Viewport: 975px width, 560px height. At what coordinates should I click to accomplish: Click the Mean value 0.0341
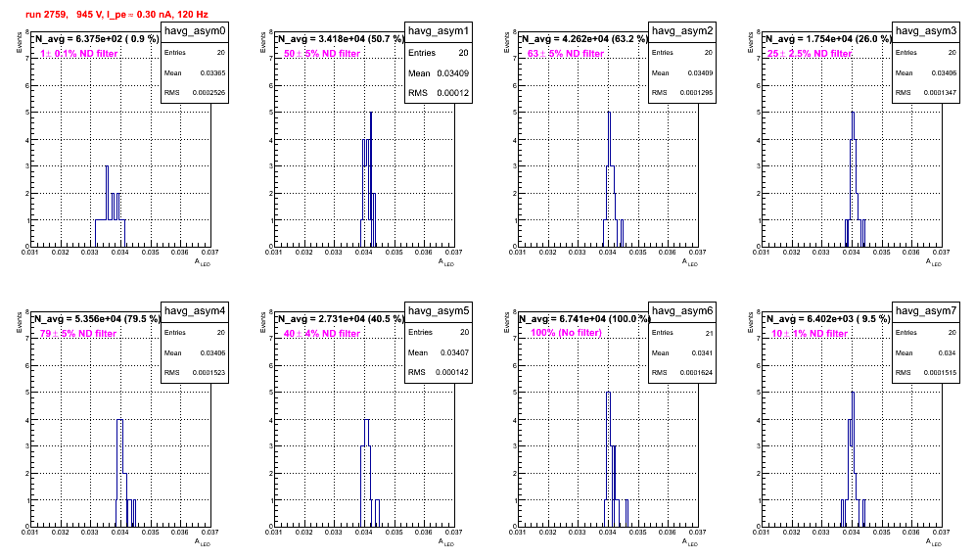[x=702, y=352]
